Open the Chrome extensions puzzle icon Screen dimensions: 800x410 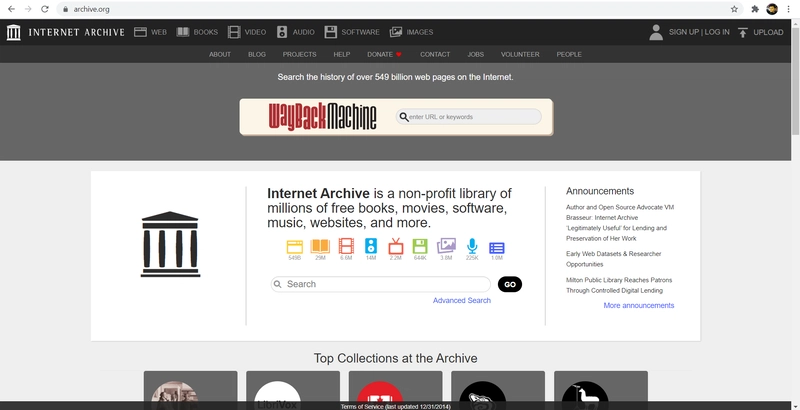click(755, 8)
